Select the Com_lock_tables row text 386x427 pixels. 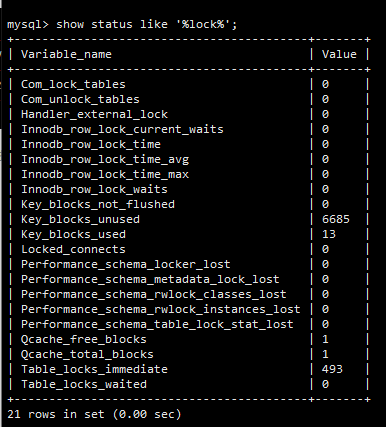73,84
